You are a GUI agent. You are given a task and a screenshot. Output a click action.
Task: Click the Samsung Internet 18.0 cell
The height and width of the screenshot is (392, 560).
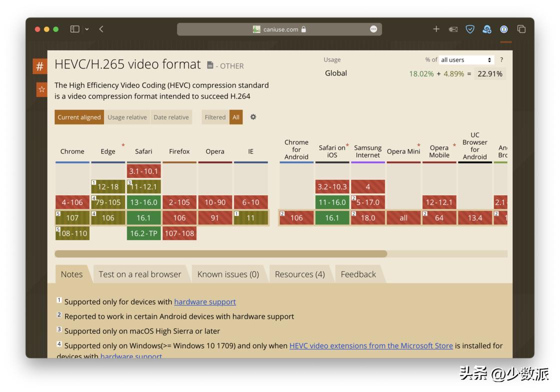tap(368, 218)
